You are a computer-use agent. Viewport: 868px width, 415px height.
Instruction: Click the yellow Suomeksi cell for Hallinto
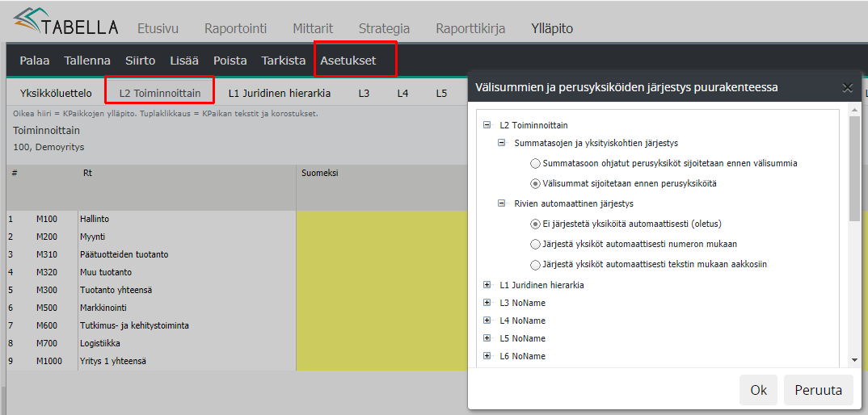coord(381,219)
